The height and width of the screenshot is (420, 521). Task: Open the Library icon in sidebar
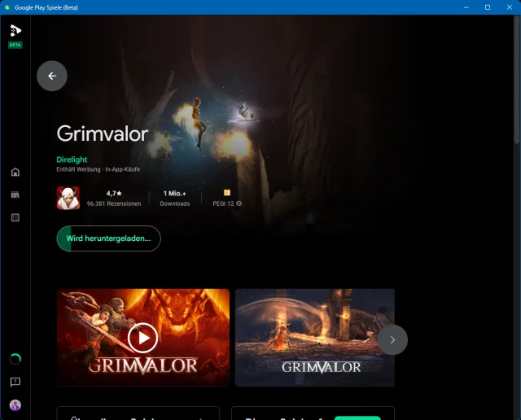15,195
